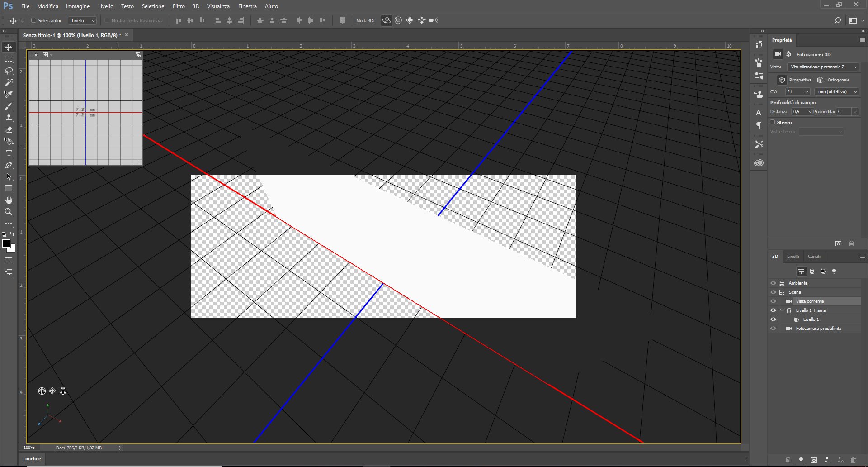The height and width of the screenshot is (467, 868).
Task: Activate the 3D roll camera rotate mode
Action: tap(398, 20)
